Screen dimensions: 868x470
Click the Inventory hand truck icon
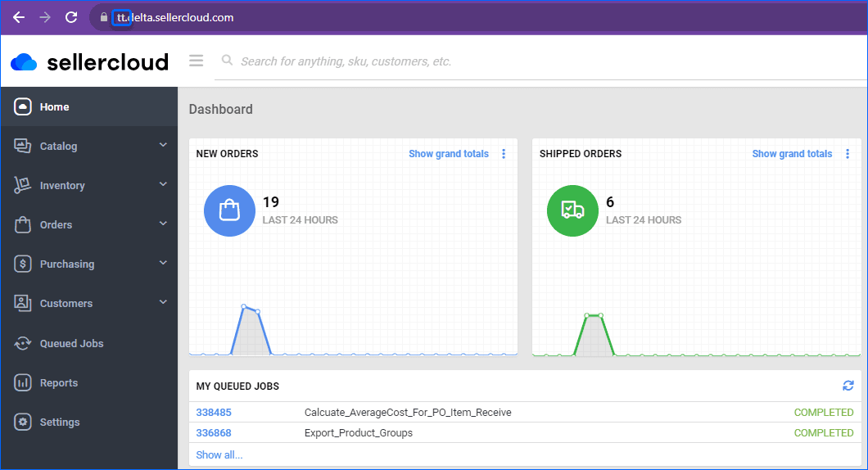(23, 185)
